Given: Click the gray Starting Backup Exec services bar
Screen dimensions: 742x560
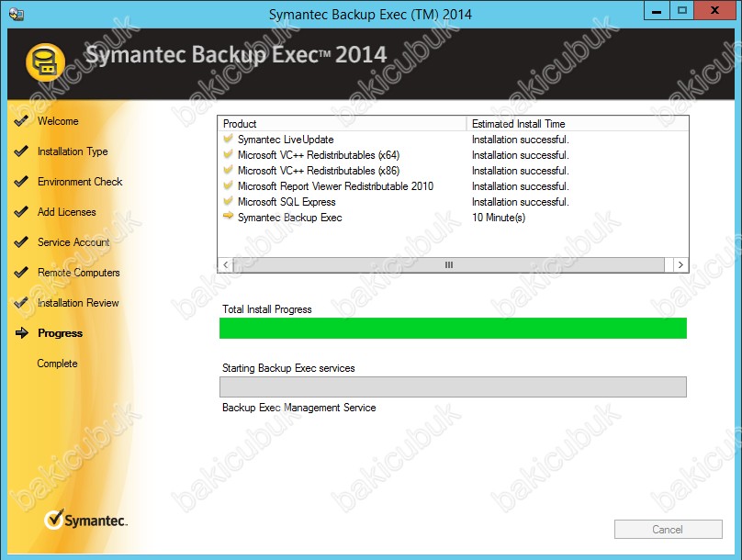Looking at the screenshot, I should (x=453, y=386).
